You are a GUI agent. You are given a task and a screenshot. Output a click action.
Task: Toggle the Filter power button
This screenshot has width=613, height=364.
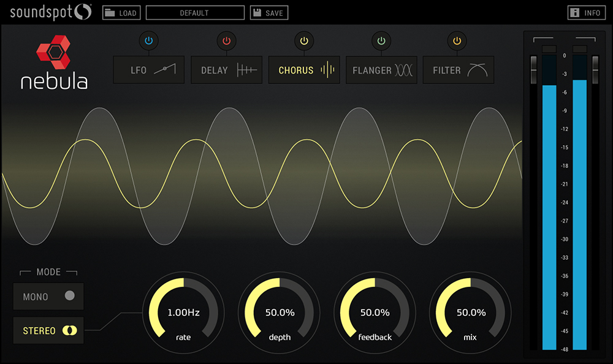[457, 40]
